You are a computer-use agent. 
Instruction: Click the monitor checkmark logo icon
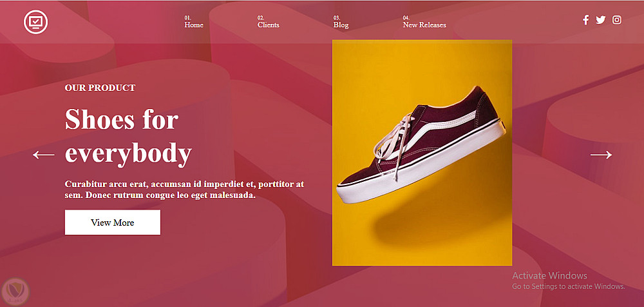(x=35, y=22)
